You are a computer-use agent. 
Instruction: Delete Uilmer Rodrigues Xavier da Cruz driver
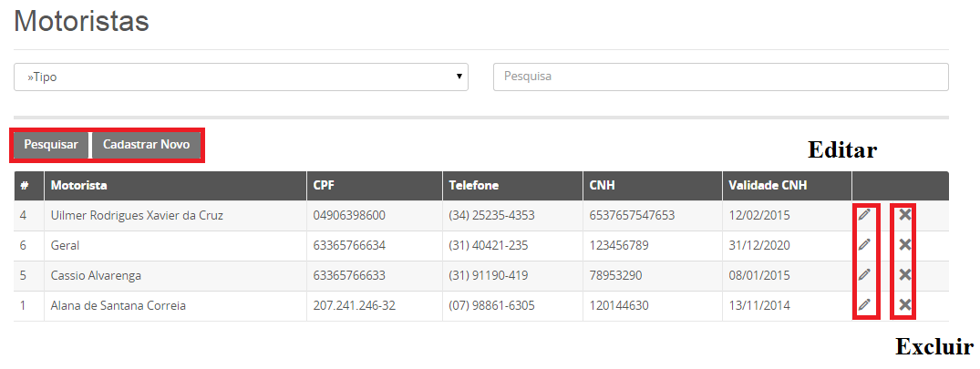[905, 215]
